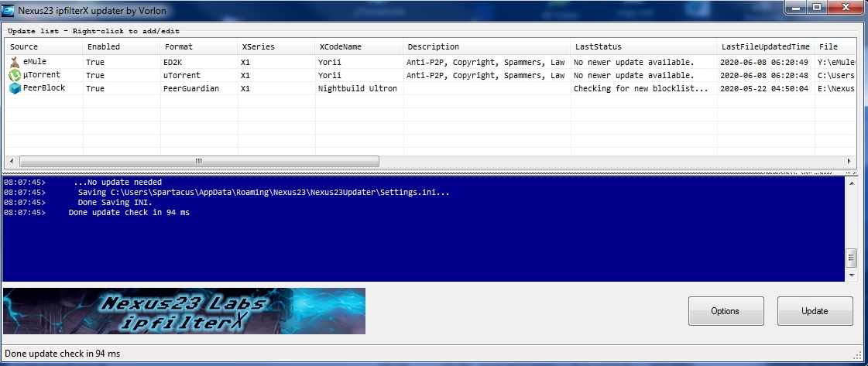Maximize the Nexus23 updater window
The width and height of the screenshot is (868, 366).
[x=816, y=7]
